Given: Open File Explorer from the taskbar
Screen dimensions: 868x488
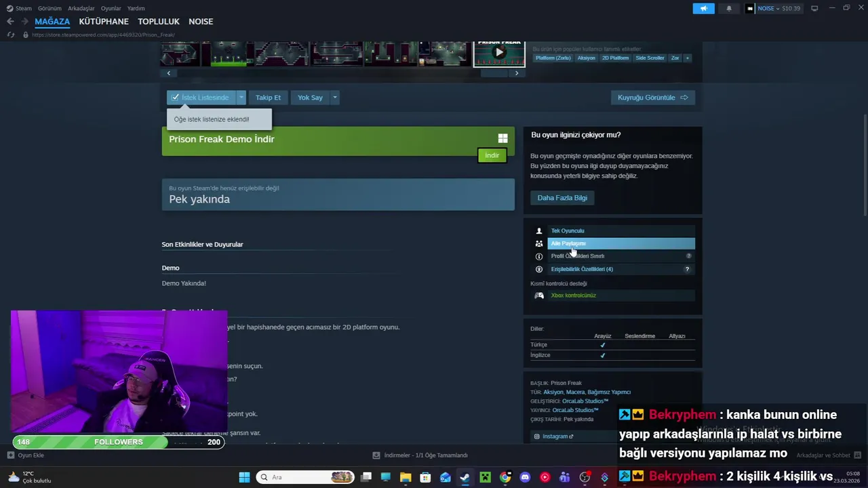Looking at the screenshot, I should point(406,477).
